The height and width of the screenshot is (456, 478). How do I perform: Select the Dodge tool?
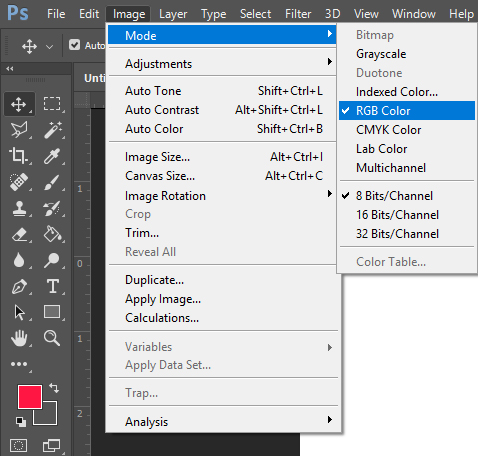click(52, 260)
